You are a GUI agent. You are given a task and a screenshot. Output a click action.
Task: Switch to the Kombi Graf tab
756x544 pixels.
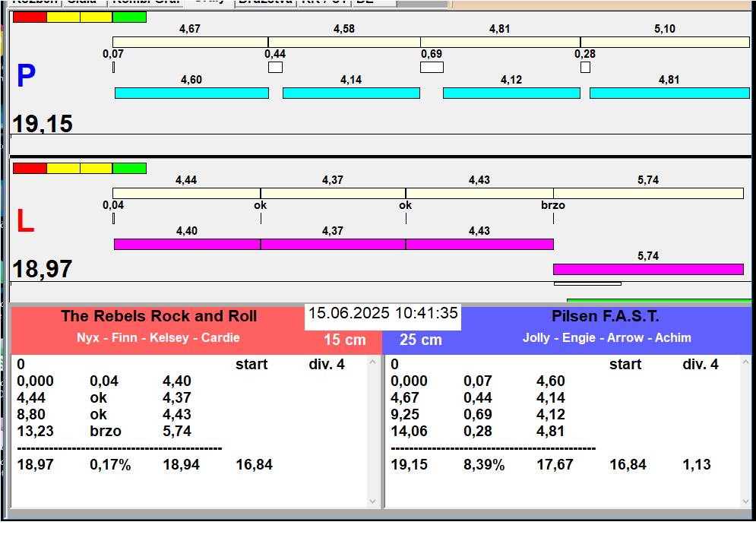[x=146, y=2]
